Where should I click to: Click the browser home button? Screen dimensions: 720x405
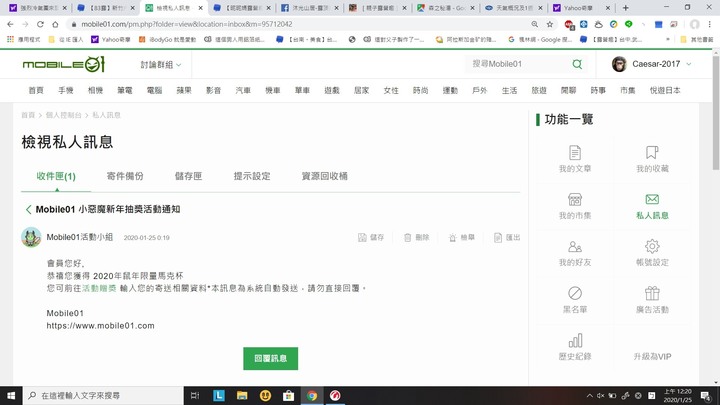pyautogui.click(x=55, y=24)
